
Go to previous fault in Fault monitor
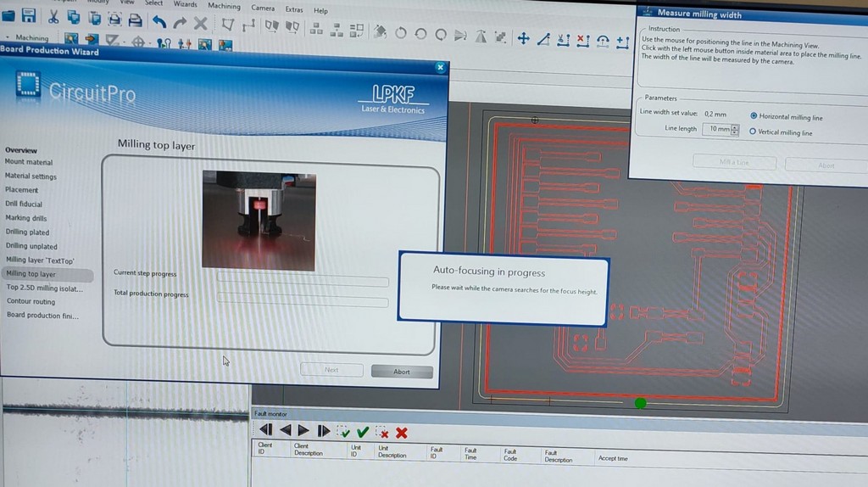[285, 430]
